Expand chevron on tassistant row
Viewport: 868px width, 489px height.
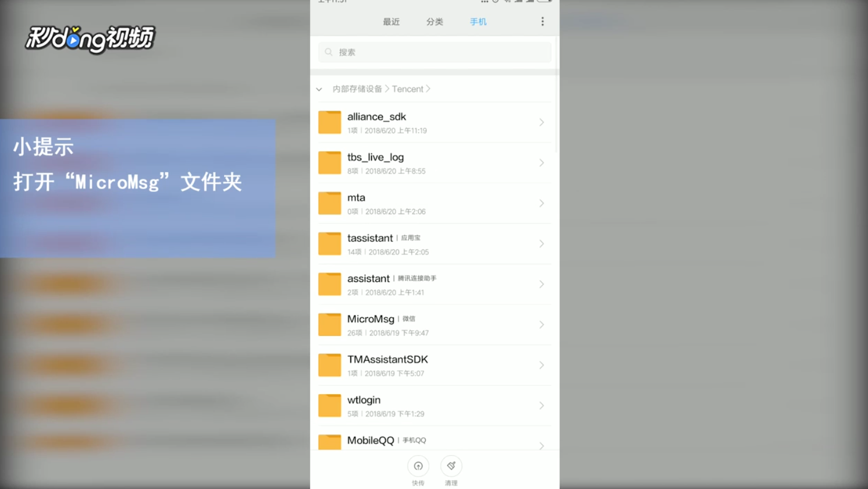tap(542, 244)
